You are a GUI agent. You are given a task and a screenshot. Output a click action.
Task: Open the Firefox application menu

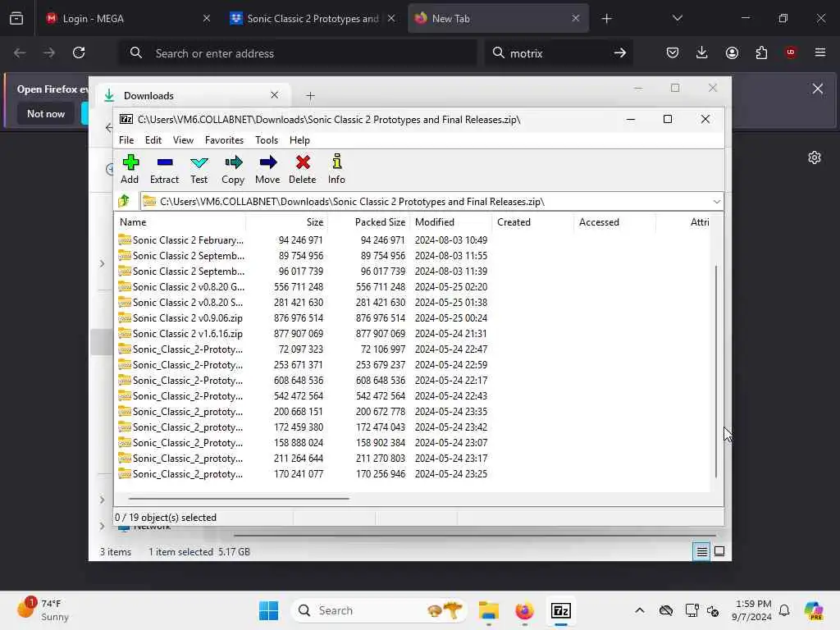(820, 52)
